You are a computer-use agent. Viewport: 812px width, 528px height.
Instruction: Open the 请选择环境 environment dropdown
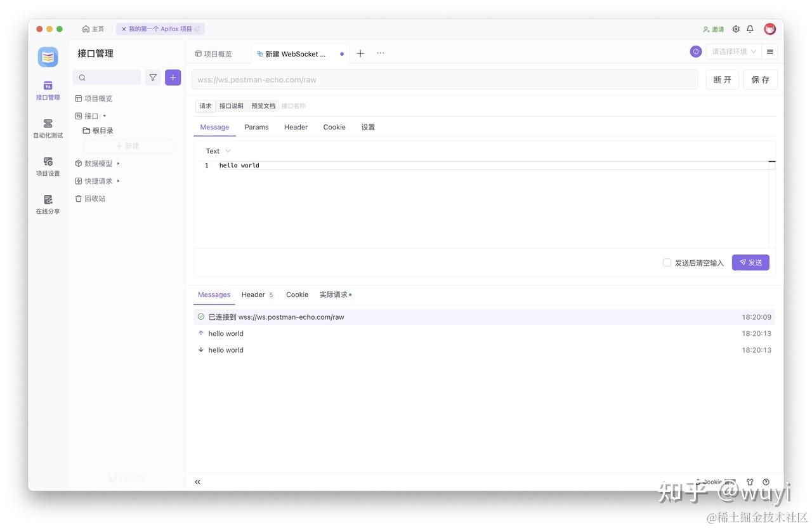(x=734, y=51)
